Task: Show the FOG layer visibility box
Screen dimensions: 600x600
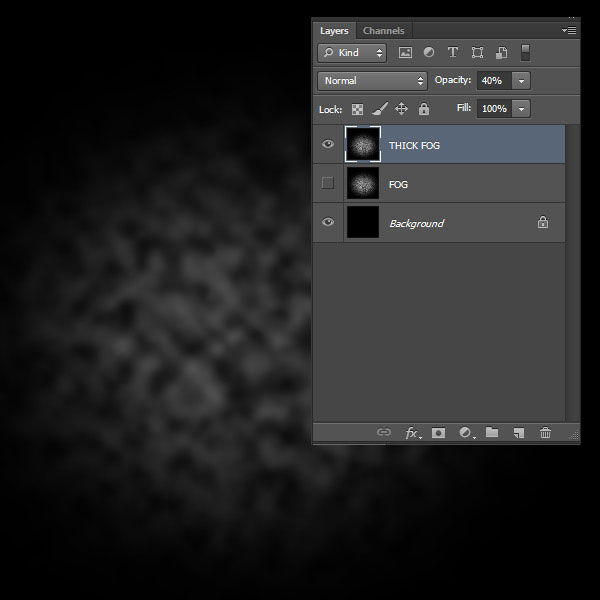Action: coord(328,183)
